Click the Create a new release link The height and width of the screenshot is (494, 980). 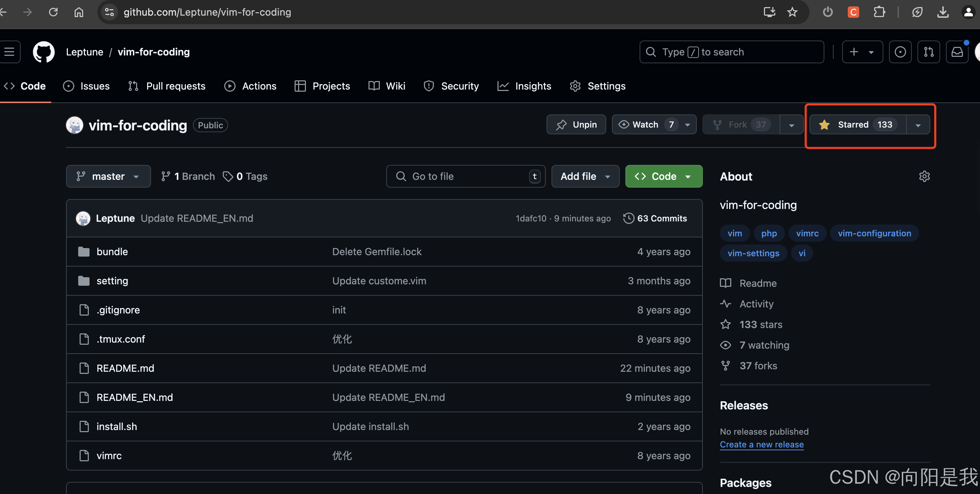pyautogui.click(x=761, y=444)
